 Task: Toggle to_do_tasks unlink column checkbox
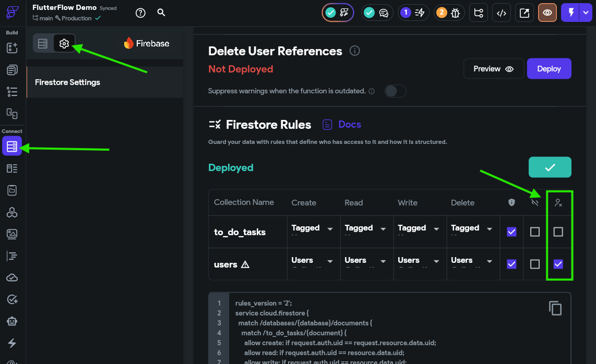pyautogui.click(x=535, y=232)
